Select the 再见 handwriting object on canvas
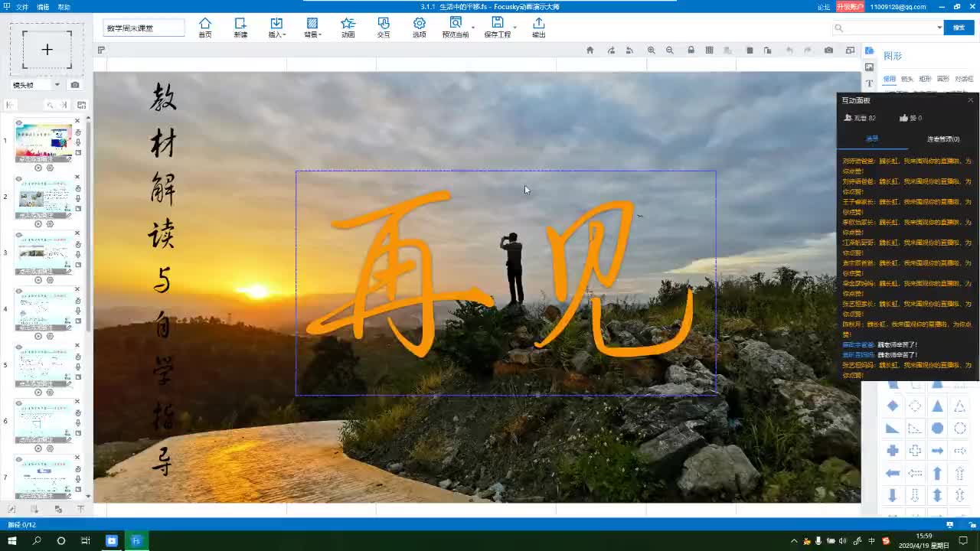980x551 pixels. click(505, 282)
